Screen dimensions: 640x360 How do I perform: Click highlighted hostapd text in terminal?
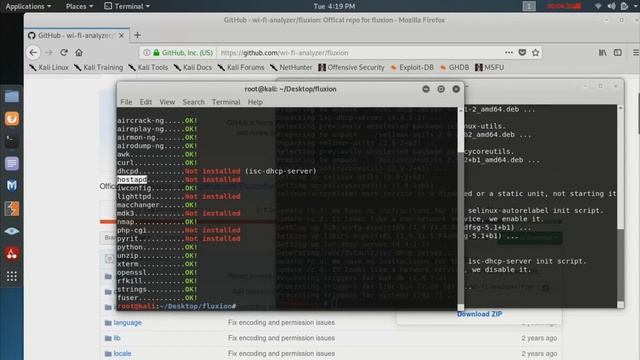tap(131, 180)
